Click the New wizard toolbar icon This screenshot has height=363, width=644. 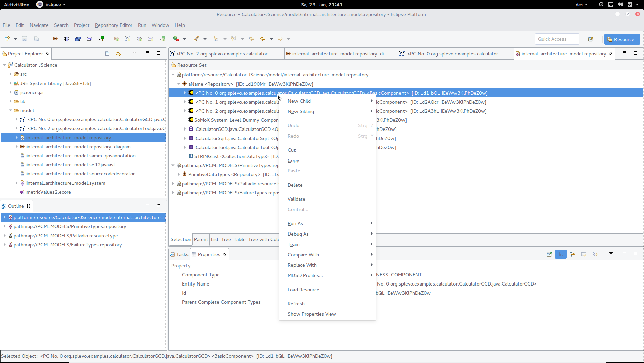click(x=7, y=39)
